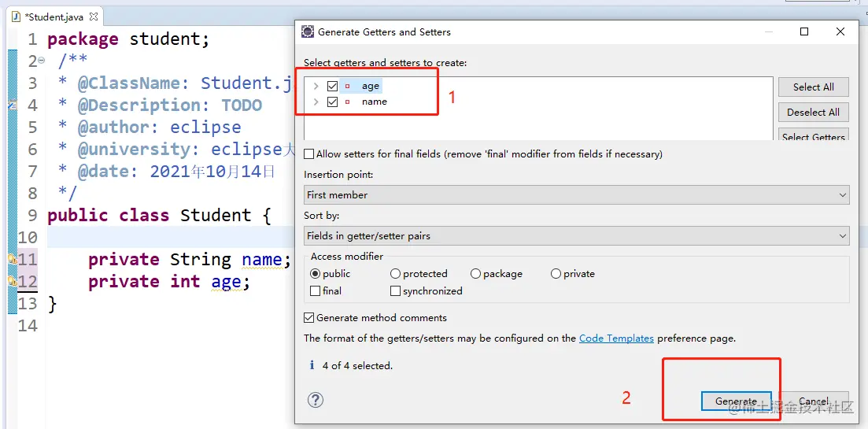Click the Select All button

[813, 87]
